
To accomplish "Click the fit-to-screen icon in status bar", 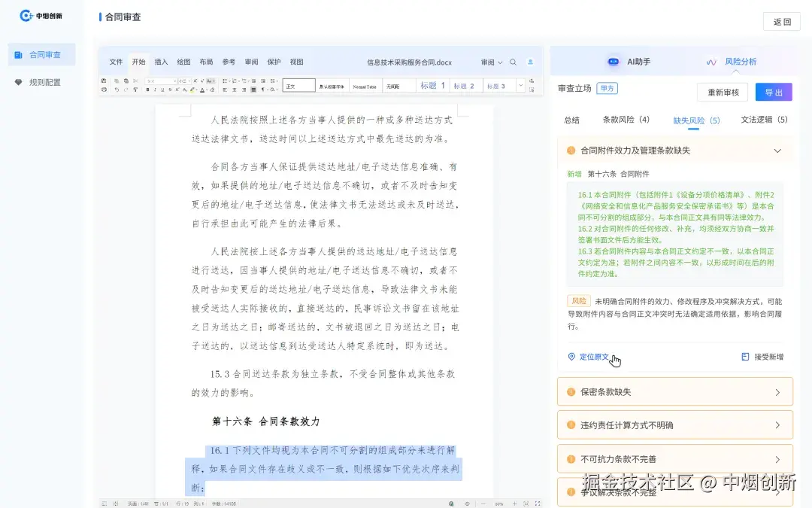I will click(x=526, y=503).
